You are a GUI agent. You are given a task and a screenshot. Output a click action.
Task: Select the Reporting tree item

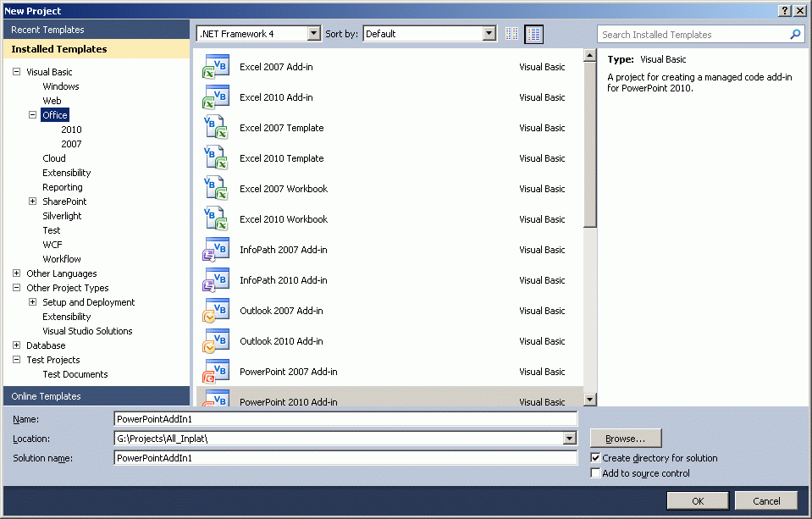click(x=62, y=187)
